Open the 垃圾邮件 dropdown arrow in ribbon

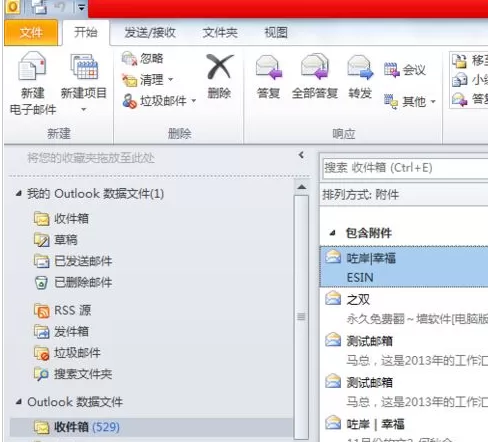click(x=194, y=101)
